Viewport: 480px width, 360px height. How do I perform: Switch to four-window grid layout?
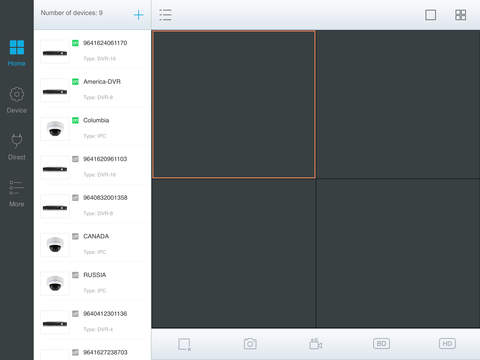pos(460,15)
